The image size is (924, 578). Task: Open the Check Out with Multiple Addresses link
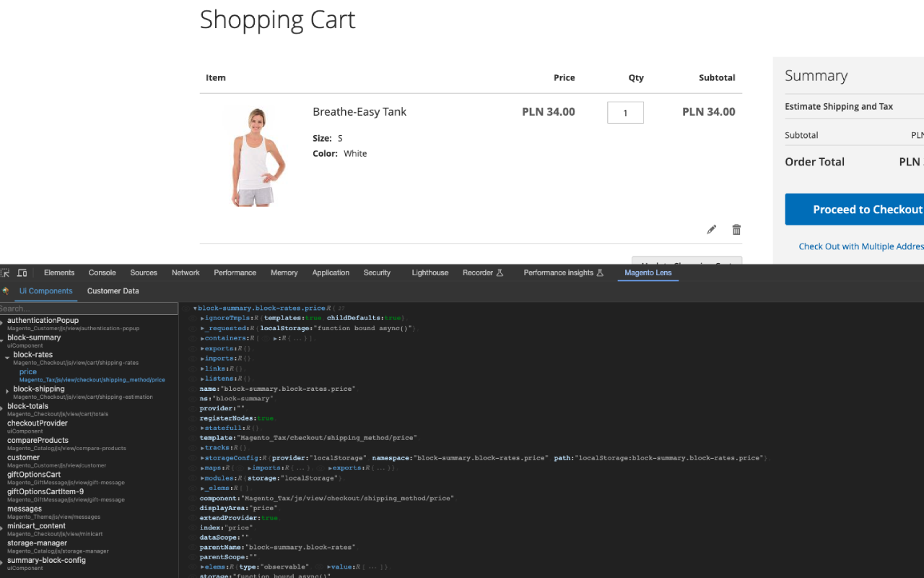(x=861, y=246)
